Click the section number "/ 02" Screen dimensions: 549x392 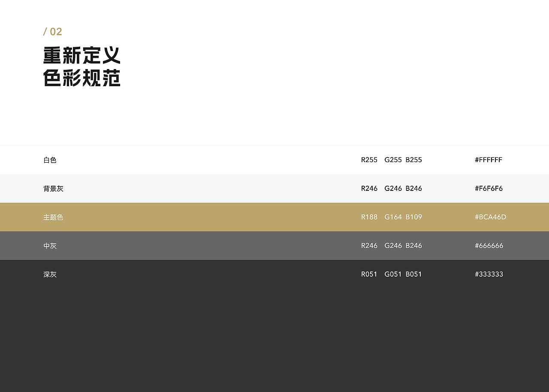pyautogui.click(x=52, y=31)
